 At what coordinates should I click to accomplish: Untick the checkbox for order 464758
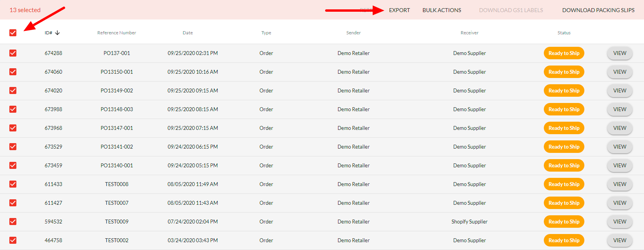click(13, 240)
